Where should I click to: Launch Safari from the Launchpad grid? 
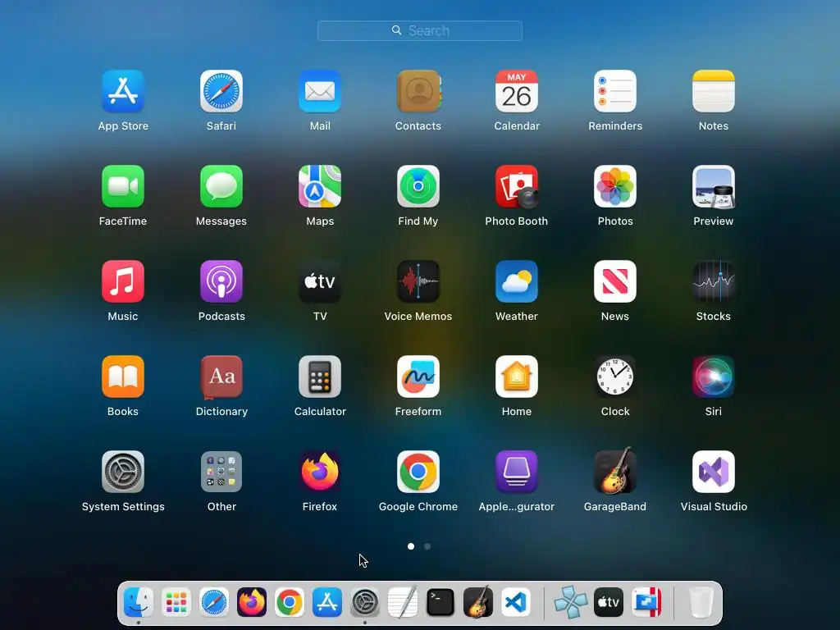pyautogui.click(x=221, y=92)
